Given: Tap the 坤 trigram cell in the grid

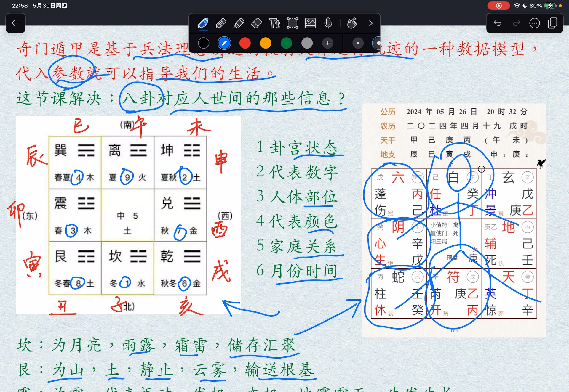Looking at the screenshot, I should (180, 162).
